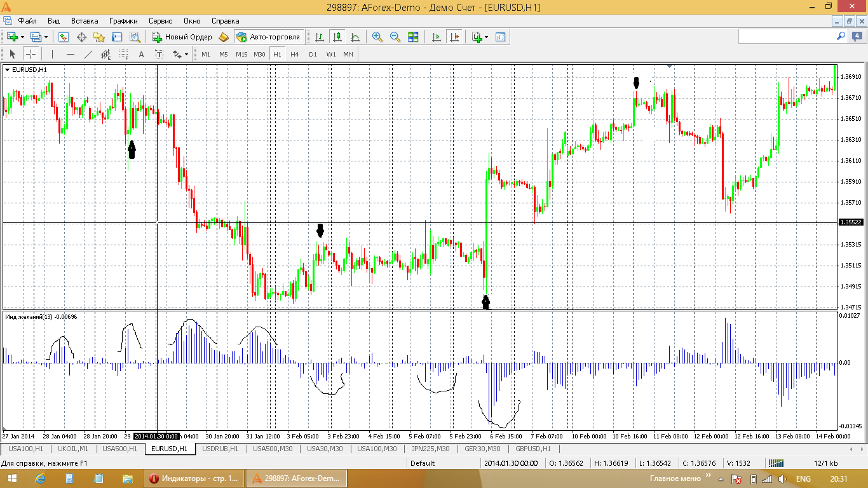The width and height of the screenshot is (868, 488).
Task: Zoom in on the chart
Action: click(377, 37)
